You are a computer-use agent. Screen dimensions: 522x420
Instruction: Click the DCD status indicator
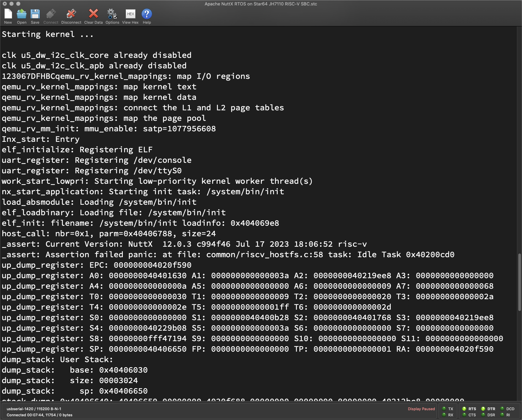(x=502, y=409)
